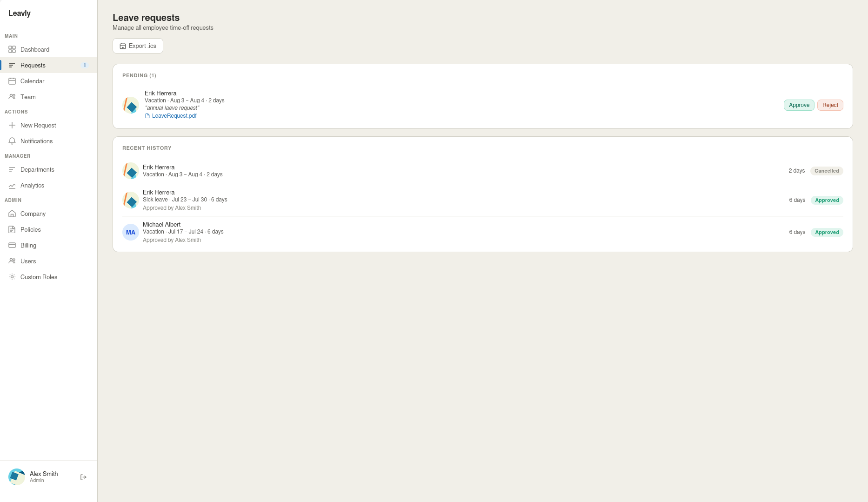Click the Team people icon

click(x=12, y=97)
